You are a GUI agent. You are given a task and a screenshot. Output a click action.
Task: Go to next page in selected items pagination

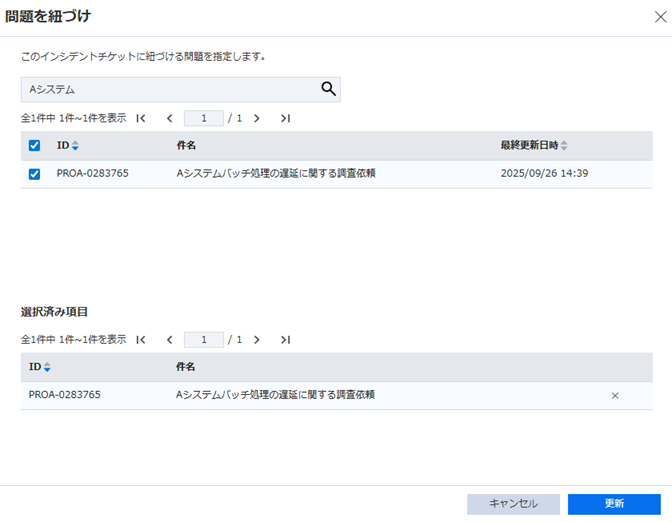click(257, 340)
